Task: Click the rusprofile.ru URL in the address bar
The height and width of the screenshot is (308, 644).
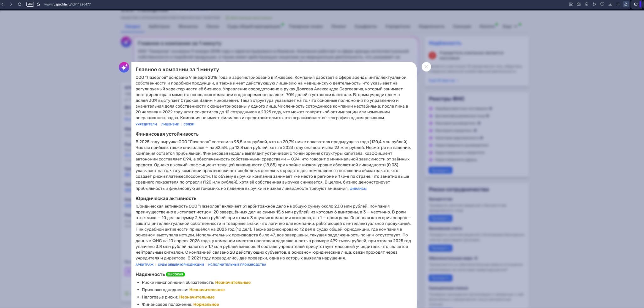Action: pos(67,4)
